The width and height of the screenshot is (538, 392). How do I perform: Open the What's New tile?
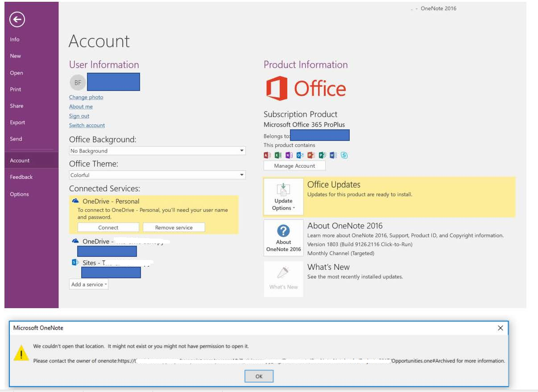tap(283, 279)
